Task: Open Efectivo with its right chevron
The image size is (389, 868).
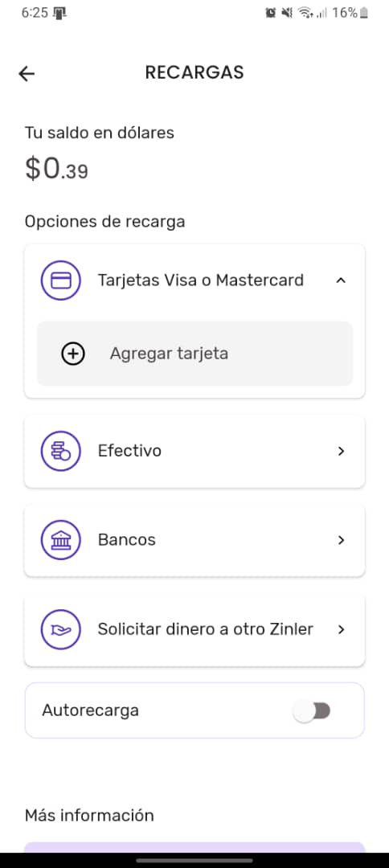Action: point(342,451)
